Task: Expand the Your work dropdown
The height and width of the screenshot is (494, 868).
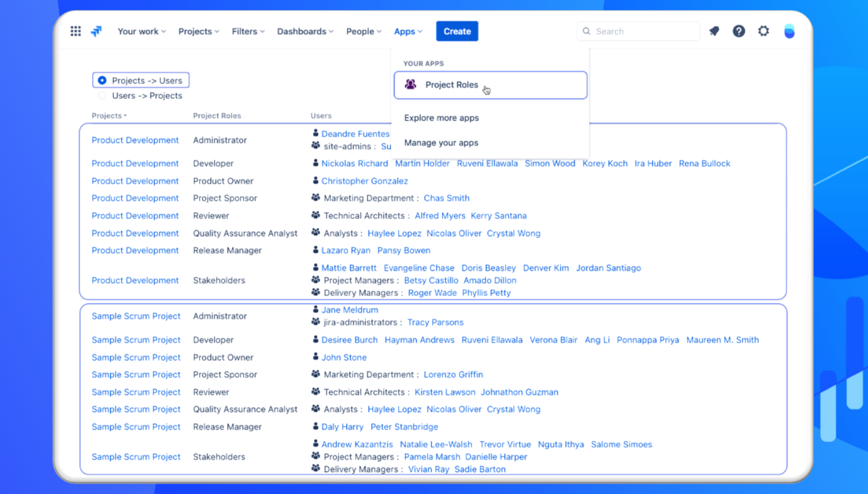Action: point(142,32)
